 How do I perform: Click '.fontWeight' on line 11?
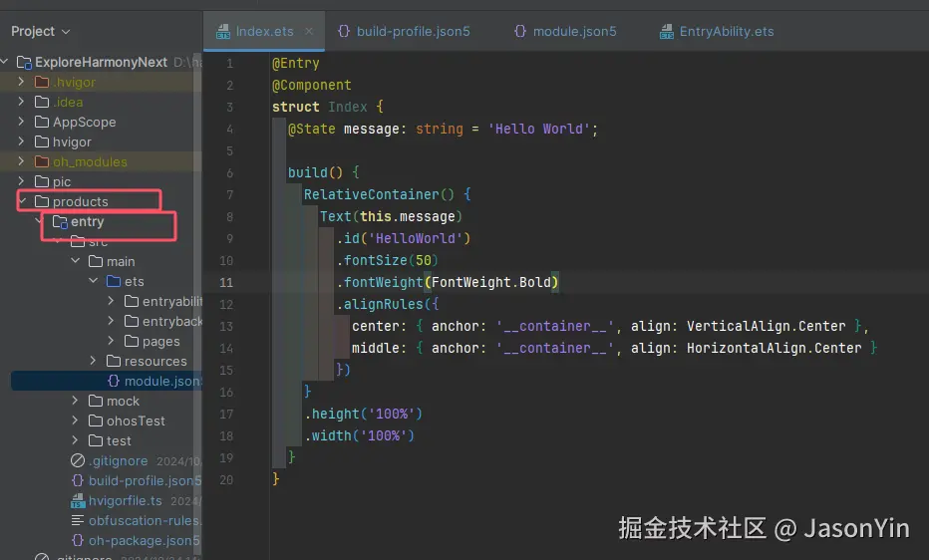click(380, 282)
